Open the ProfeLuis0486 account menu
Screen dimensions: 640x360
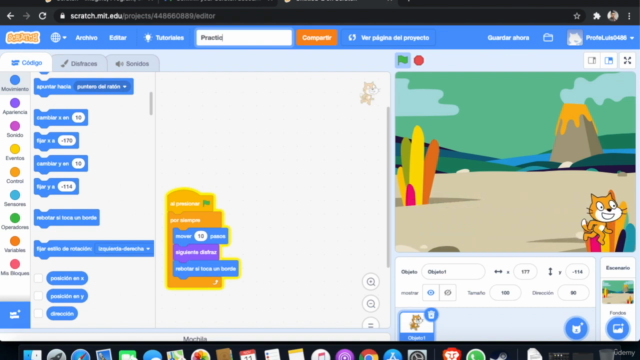pos(601,38)
